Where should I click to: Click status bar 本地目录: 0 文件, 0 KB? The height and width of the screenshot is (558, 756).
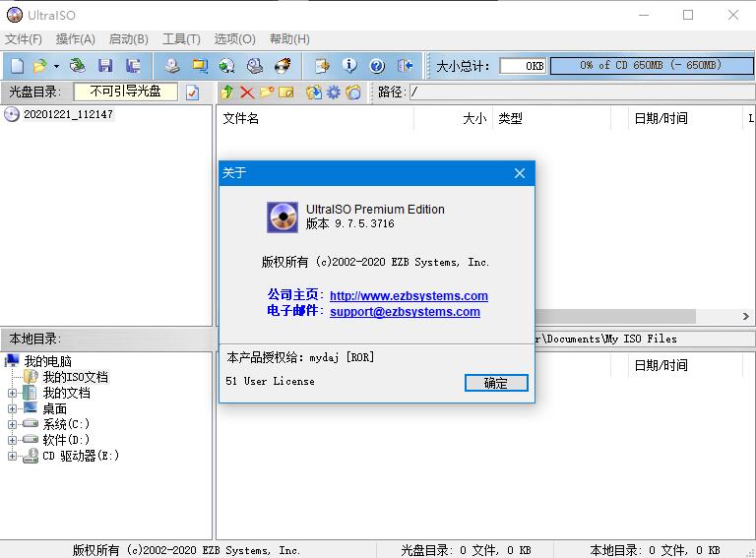tap(655, 550)
